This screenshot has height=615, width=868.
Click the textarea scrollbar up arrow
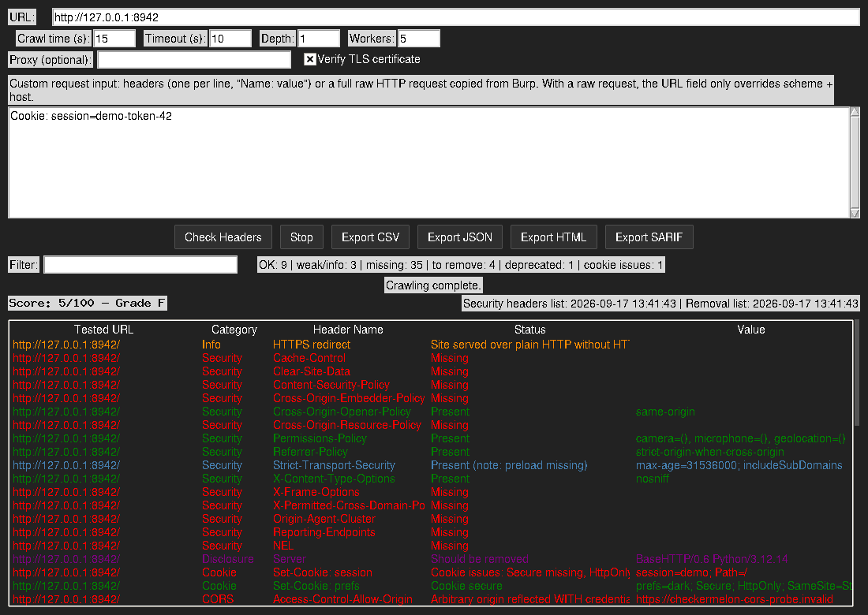pos(855,112)
